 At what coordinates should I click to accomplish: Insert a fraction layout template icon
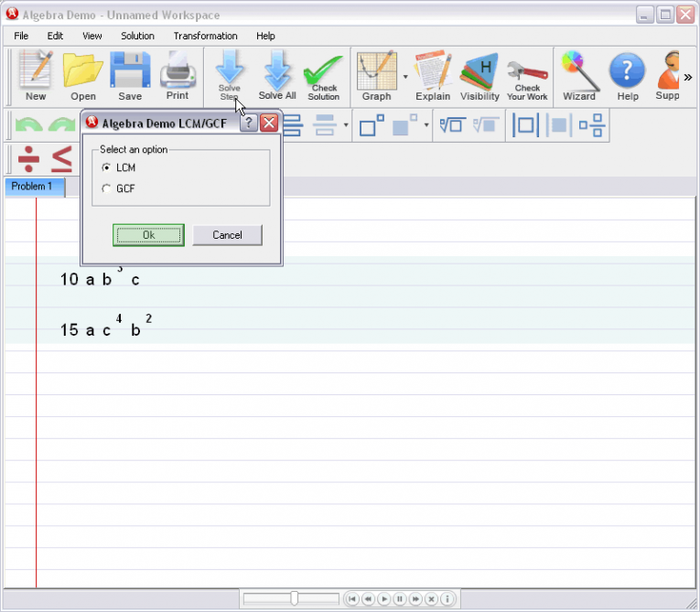point(592,125)
